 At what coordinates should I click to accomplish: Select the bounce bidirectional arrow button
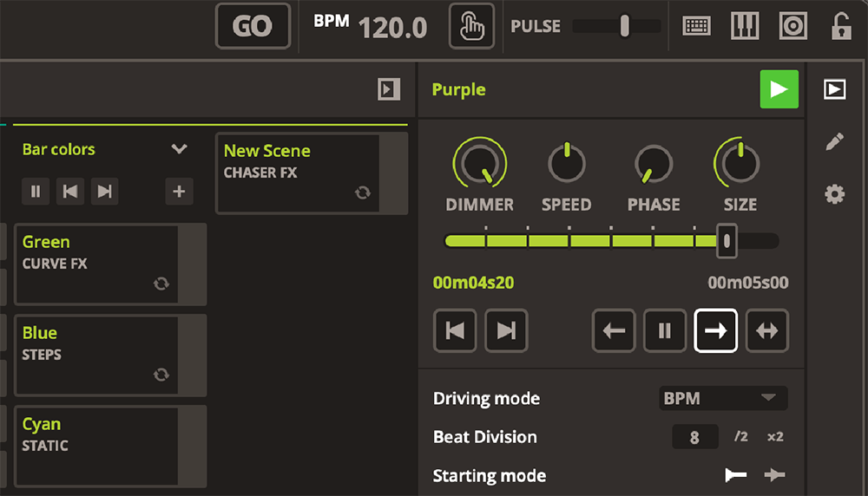tap(766, 331)
